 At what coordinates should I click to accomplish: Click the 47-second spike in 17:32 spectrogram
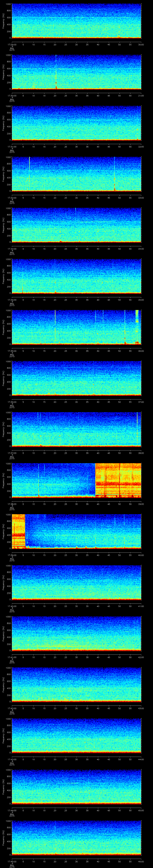click(114, 174)
